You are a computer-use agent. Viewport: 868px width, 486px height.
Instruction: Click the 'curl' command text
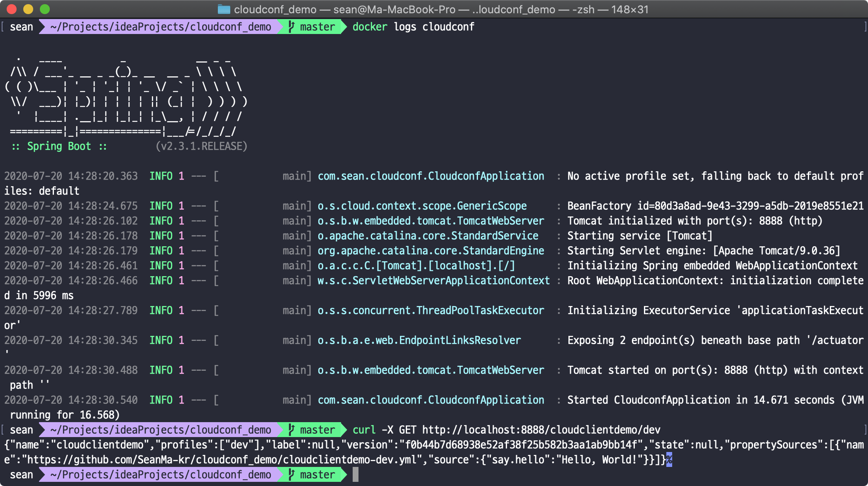click(x=364, y=430)
